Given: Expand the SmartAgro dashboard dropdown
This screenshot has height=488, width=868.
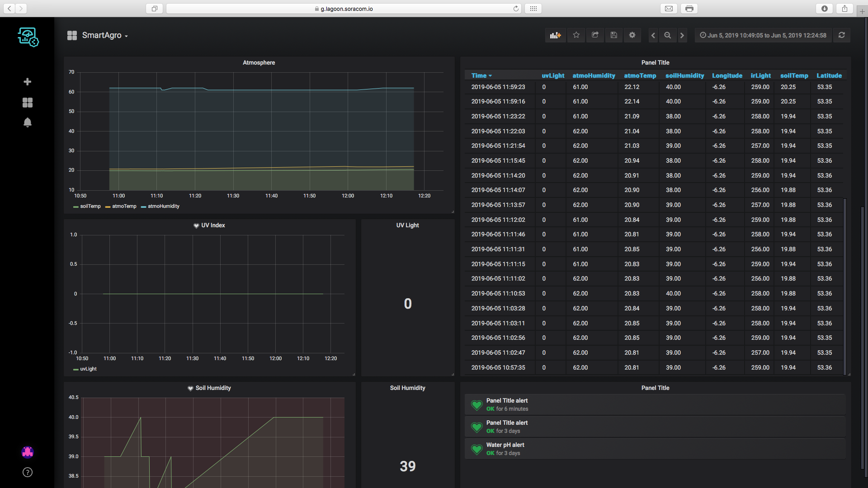Looking at the screenshot, I should point(101,35).
